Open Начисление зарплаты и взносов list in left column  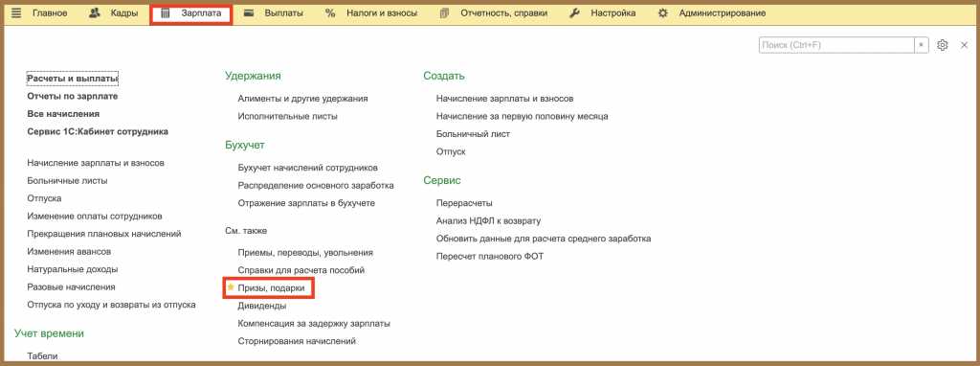96,163
